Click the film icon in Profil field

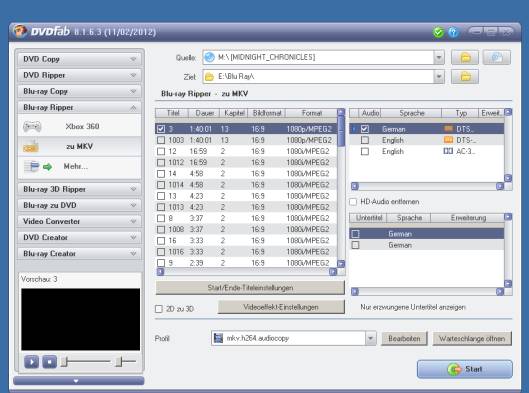(219, 338)
